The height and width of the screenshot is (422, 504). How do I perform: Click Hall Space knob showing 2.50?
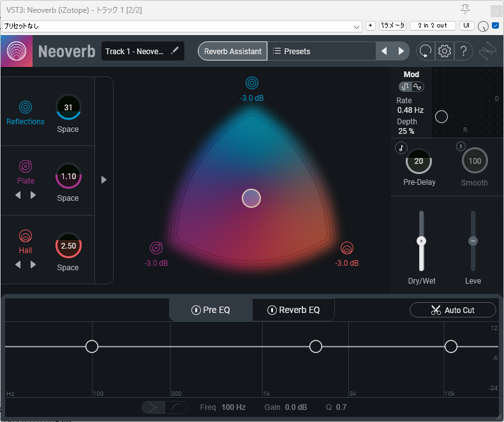(x=68, y=245)
